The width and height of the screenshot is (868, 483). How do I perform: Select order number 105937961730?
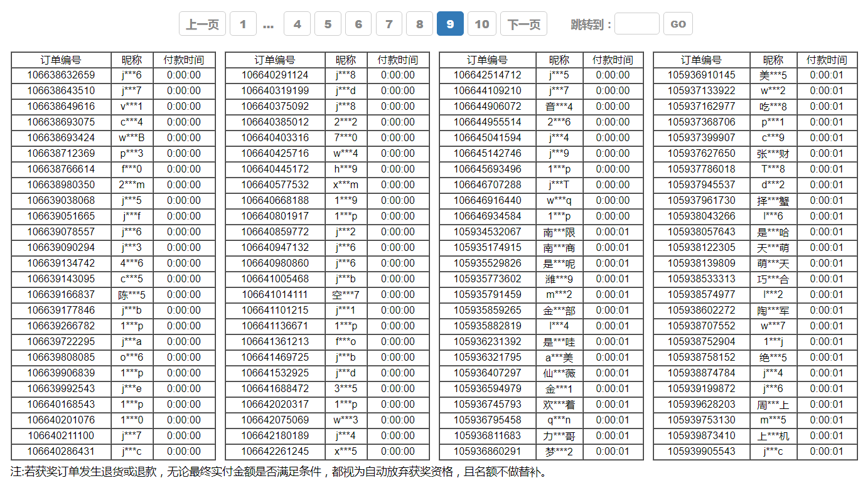702,201
